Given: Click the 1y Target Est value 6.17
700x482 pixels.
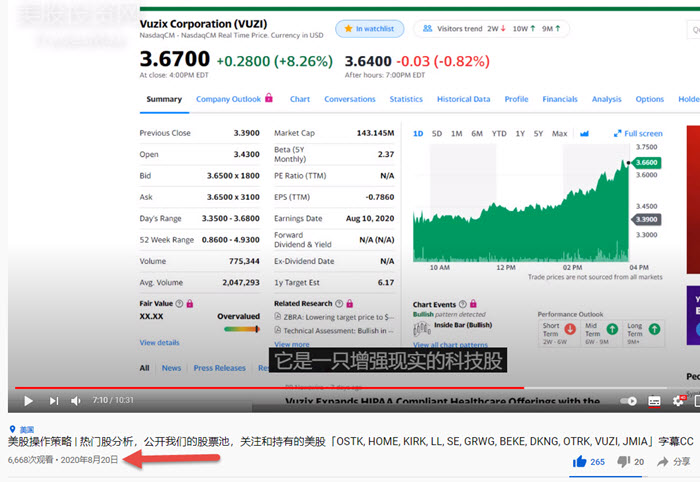Looking at the screenshot, I should pos(386,283).
